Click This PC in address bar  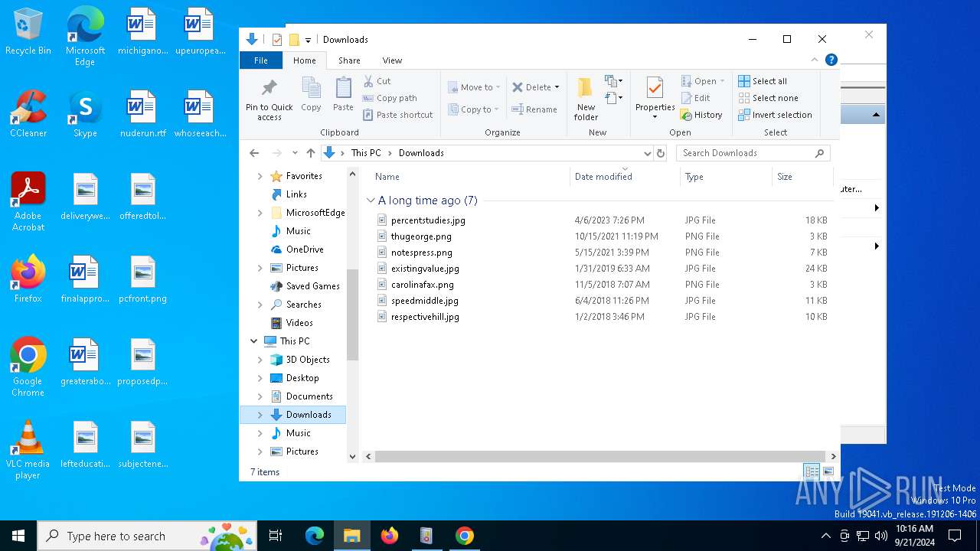tap(366, 153)
